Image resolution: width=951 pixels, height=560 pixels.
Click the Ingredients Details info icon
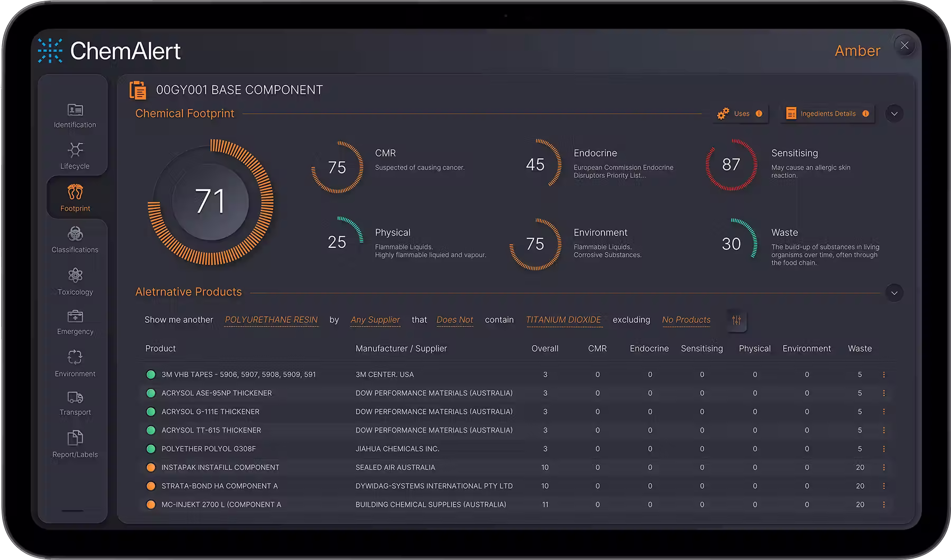[865, 114]
